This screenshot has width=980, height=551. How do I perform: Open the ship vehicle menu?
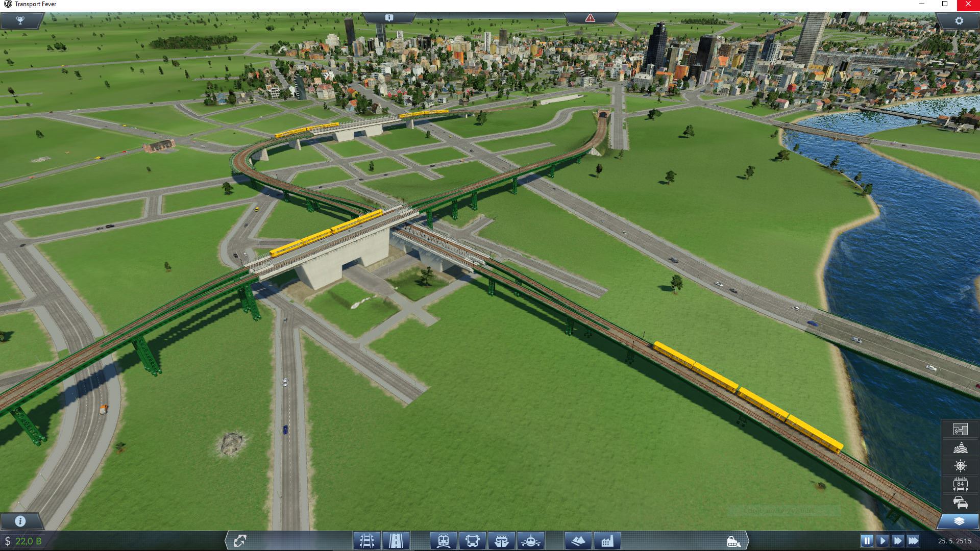pos(502,540)
